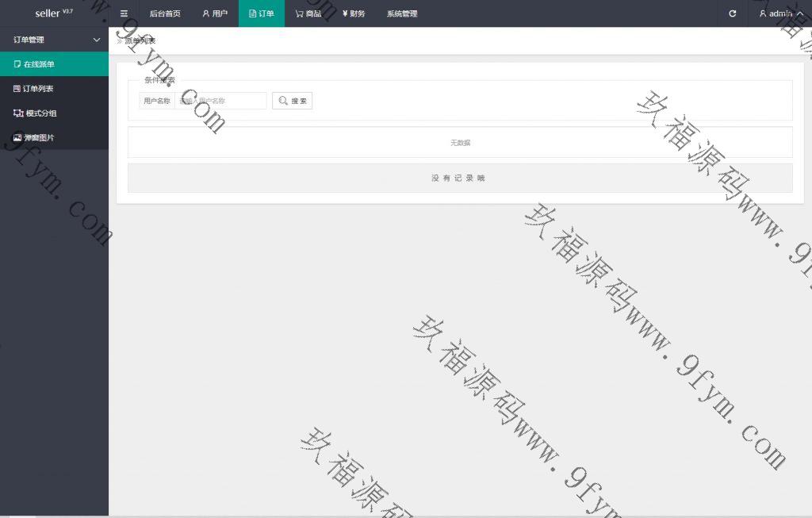Open the 商品 top menu
This screenshot has height=518, width=812.
(x=308, y=13)
